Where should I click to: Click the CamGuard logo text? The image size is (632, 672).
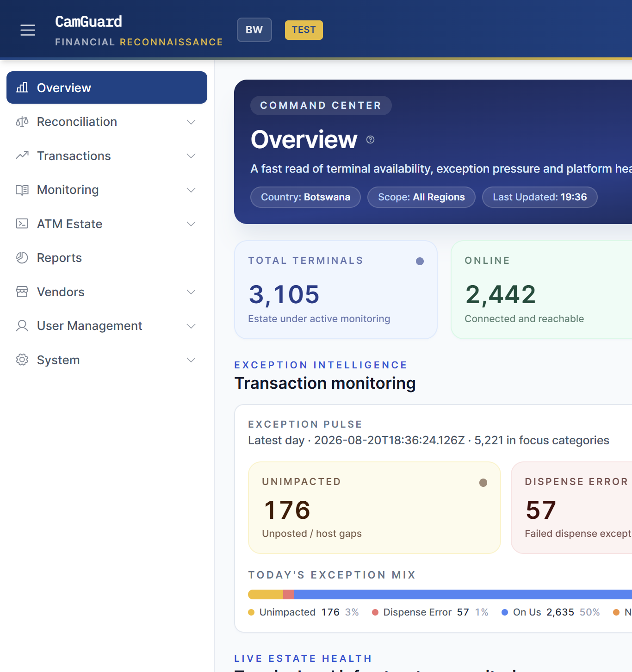pos(89,22)
